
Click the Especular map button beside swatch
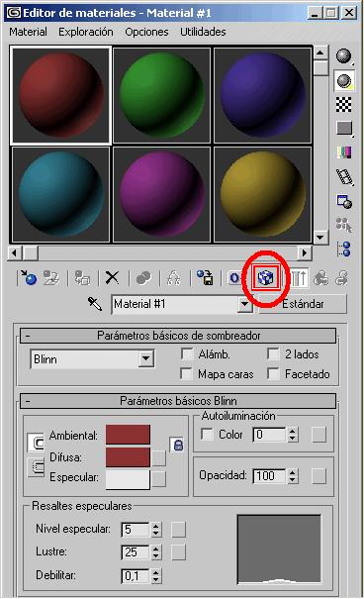(x=158, y=479)
